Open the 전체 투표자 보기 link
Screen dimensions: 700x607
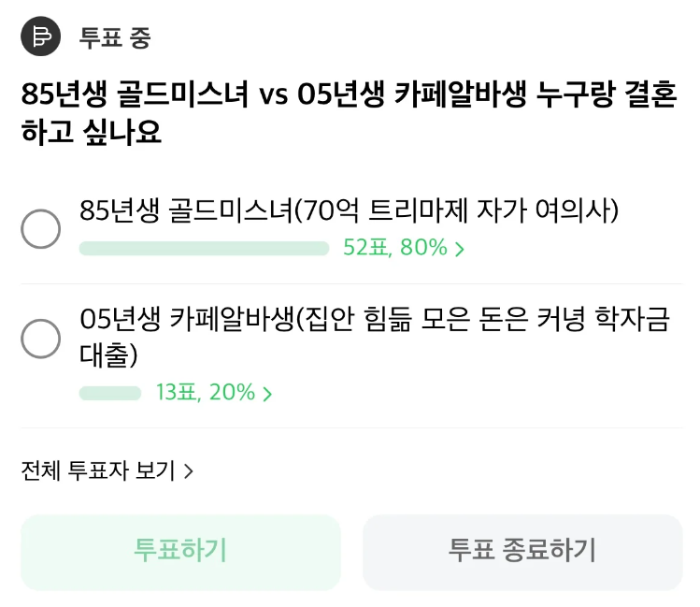[98, 470]
